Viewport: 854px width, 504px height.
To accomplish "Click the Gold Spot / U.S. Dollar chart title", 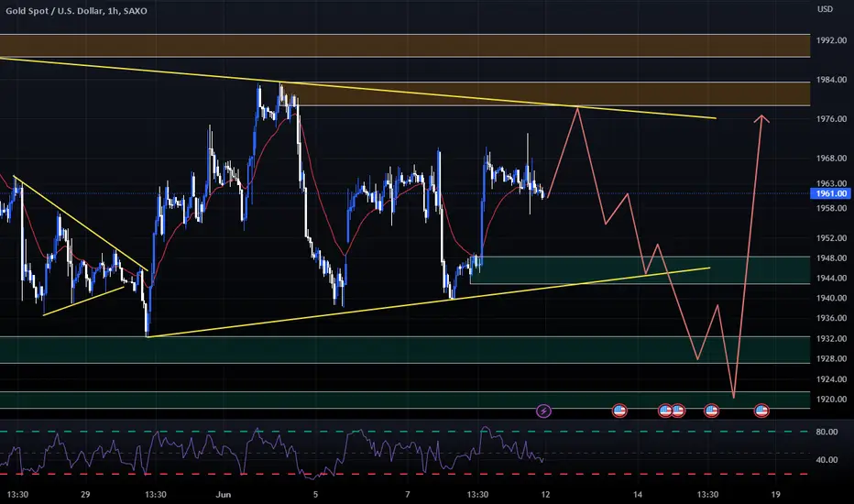I will [76, 10].
